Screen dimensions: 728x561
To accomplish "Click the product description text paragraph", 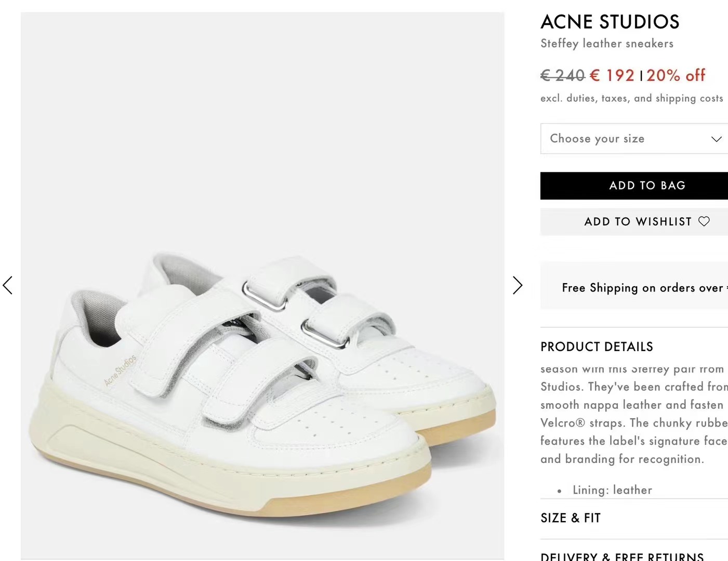I will (634, 414).
